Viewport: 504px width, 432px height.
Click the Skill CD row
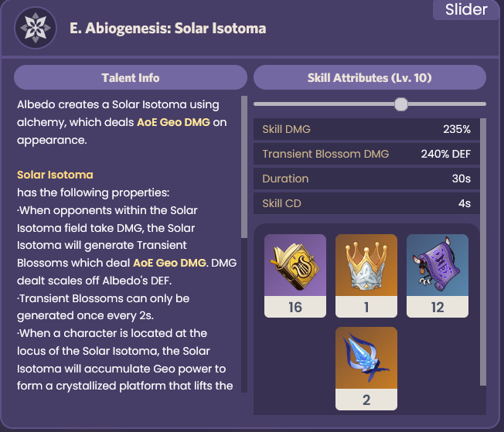point(366,203)
